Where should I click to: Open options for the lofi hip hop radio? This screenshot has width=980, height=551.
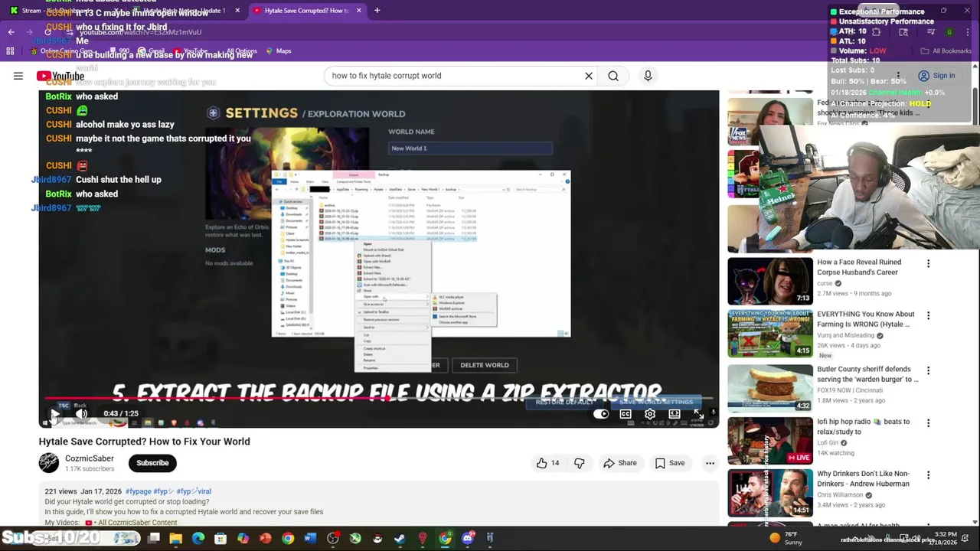928,423
